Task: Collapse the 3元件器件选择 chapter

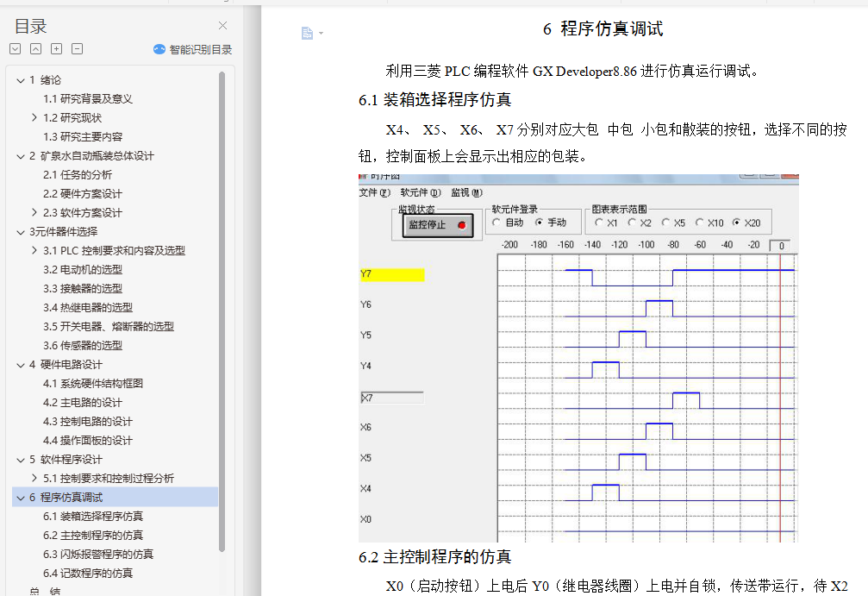Action: point(21,232)
